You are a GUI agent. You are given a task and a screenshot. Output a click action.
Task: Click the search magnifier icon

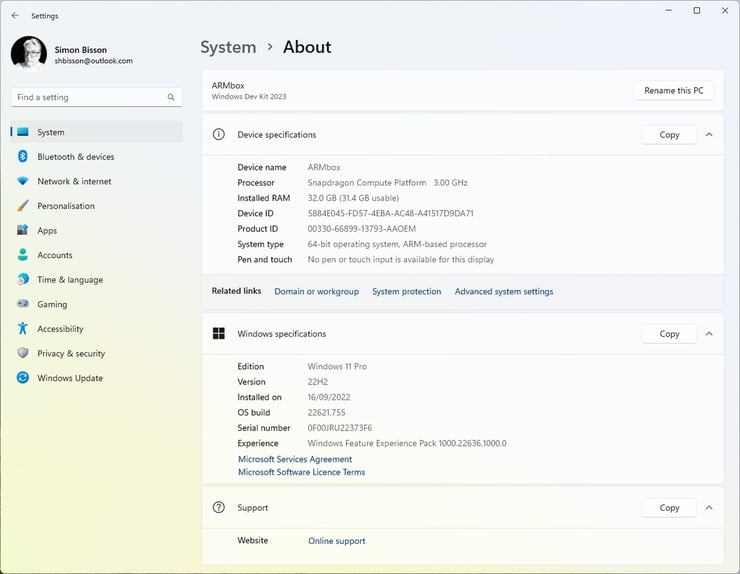[171, 98]
